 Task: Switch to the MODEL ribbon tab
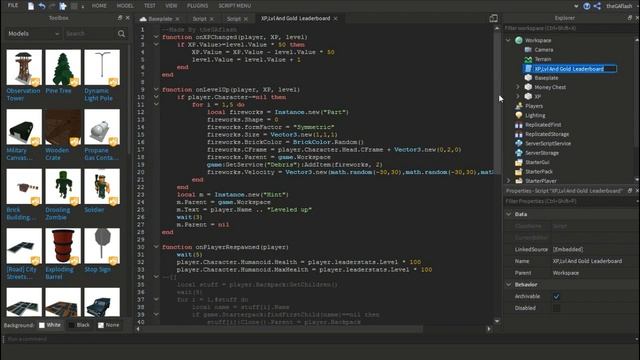tap(125, 6)
